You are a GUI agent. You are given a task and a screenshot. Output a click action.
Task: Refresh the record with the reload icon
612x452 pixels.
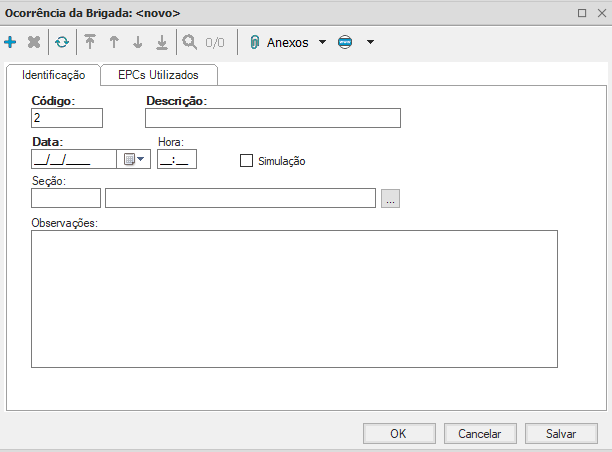[62, 43]
